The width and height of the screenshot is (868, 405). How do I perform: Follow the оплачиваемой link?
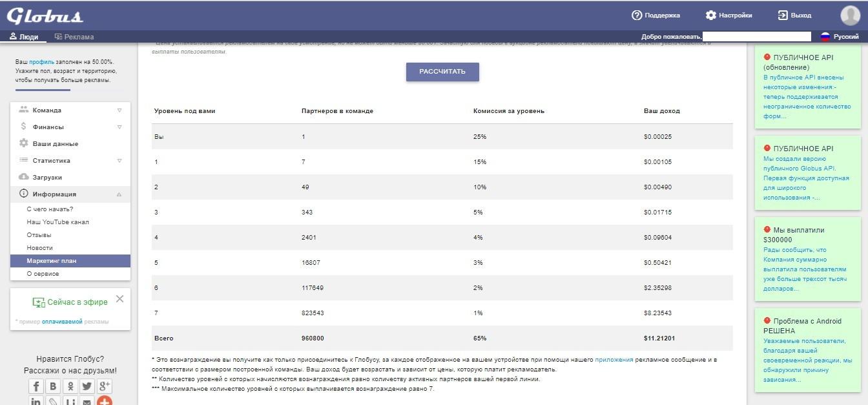click(x=62, y=322)
